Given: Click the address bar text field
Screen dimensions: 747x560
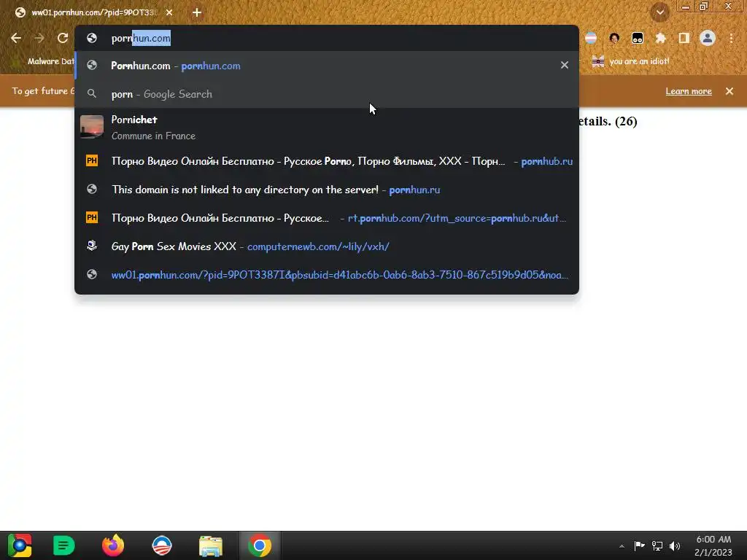Looking at the screenshot, I should [327, 38].
